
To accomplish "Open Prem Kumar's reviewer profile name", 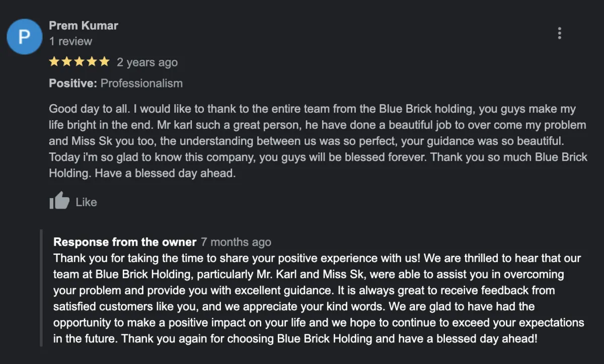I will pos(84,25).
